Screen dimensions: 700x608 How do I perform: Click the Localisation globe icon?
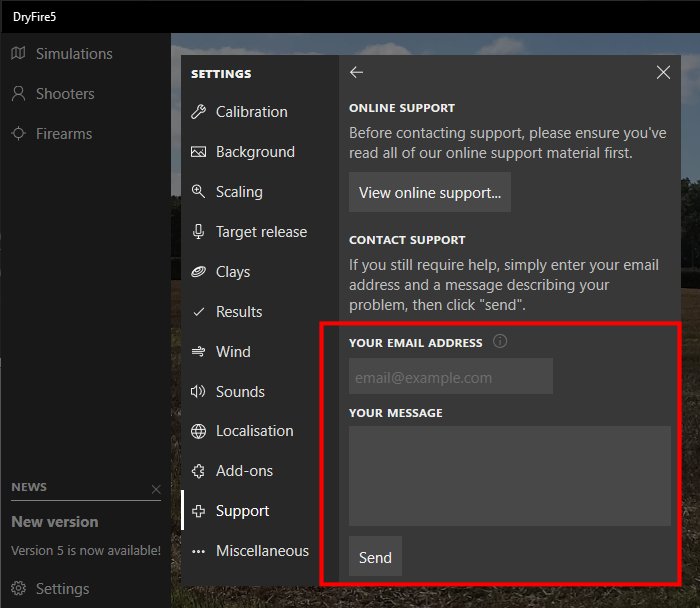point(198,431)
